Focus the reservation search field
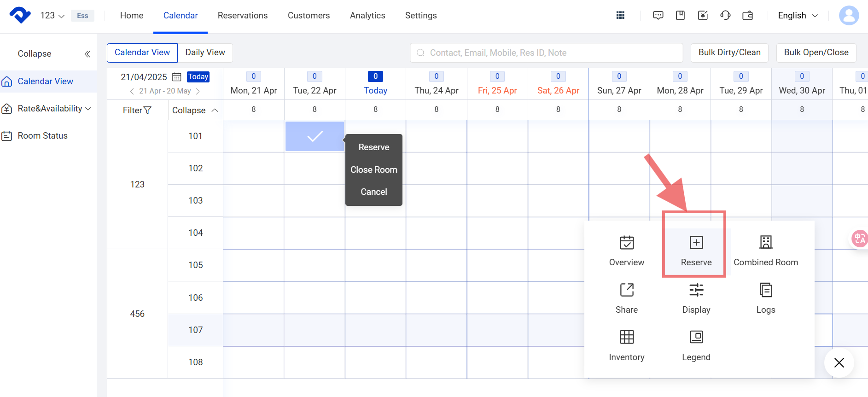Image resolution: width=868 pixels, height=397 pixels. click(546, 53)
